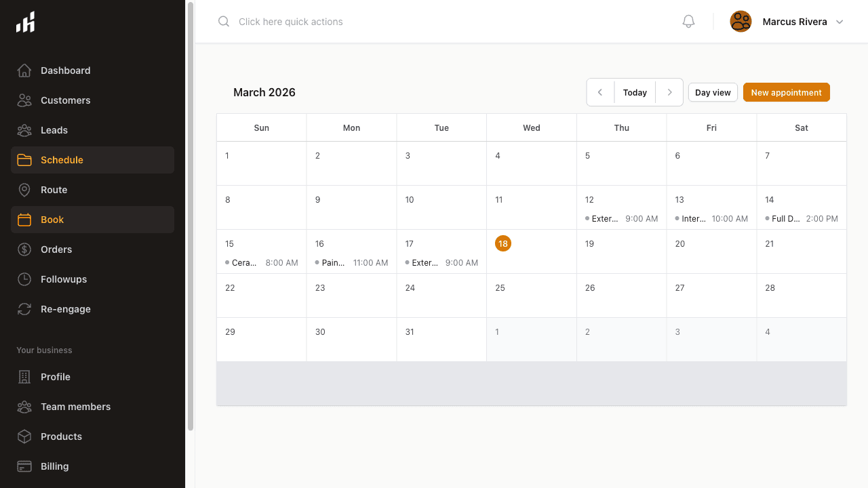Jump to Today in the calendar

coord(635,92)
